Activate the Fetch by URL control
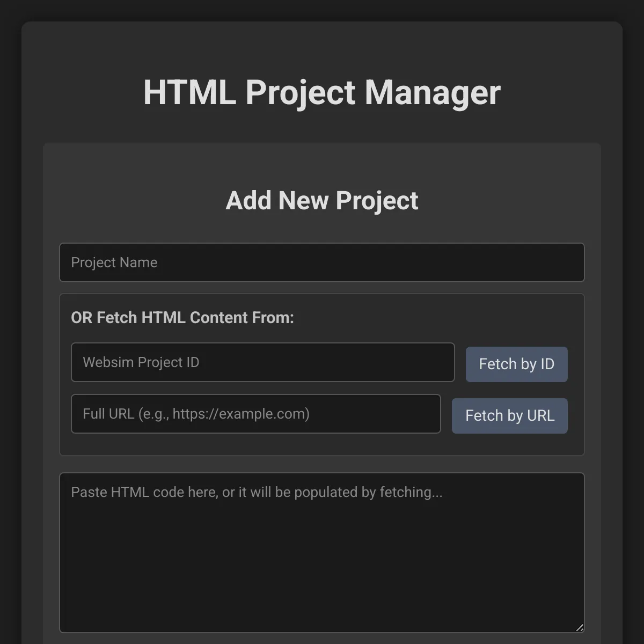This screenshot has height=644, width=644. click(x=509, y=415)
